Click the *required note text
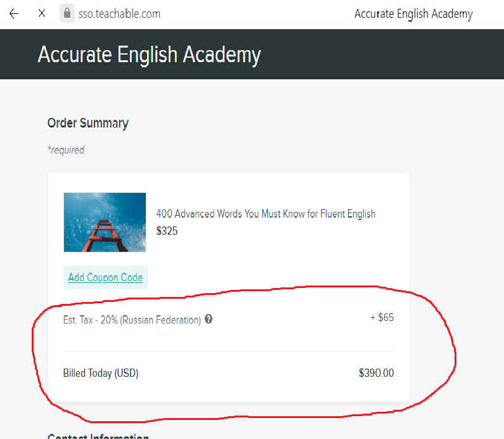 [66, 150]
